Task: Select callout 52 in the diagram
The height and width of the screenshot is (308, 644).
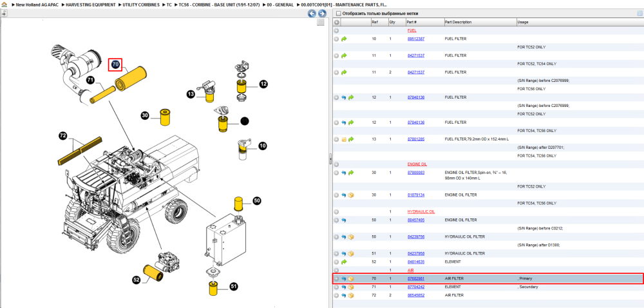Action: click(x=137, y=280)
